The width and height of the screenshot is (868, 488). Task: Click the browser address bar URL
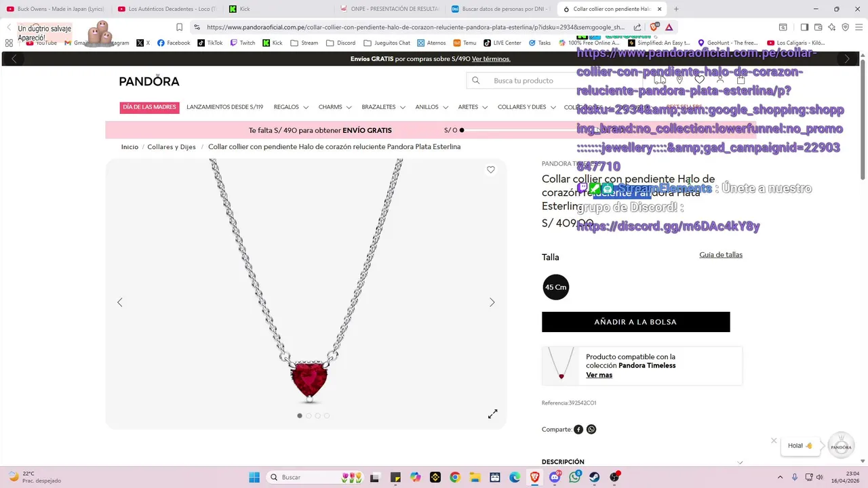(416, 27)
